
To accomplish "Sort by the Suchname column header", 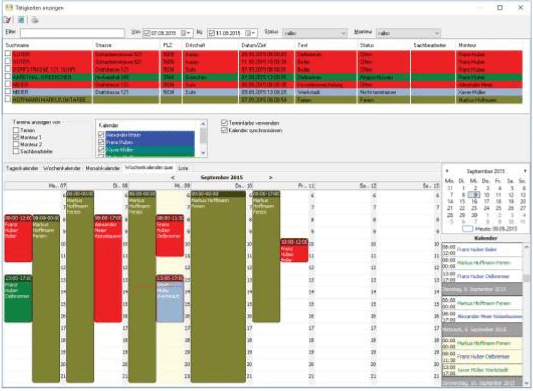I will pyautogui.click(x=48, y=45).
